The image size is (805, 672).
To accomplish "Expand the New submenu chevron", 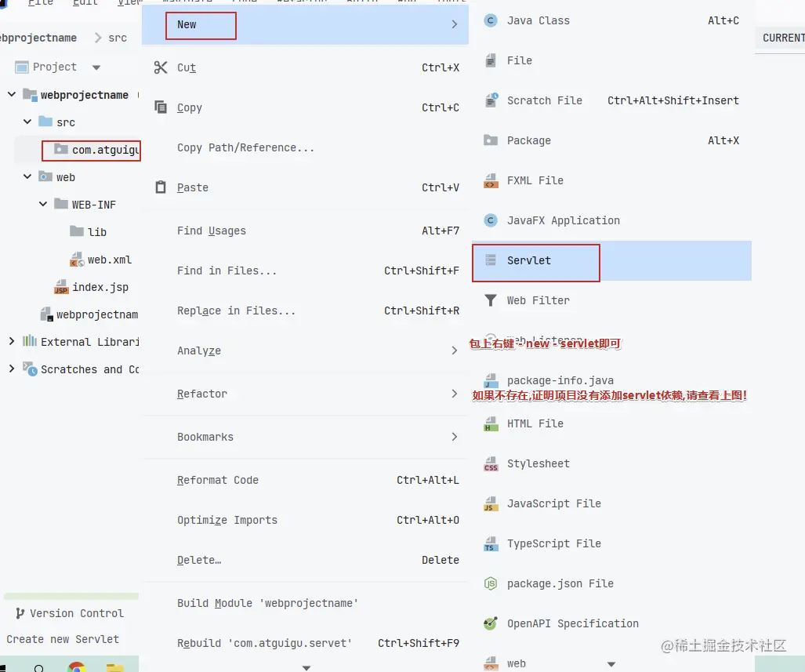I will tap(454, 24).
